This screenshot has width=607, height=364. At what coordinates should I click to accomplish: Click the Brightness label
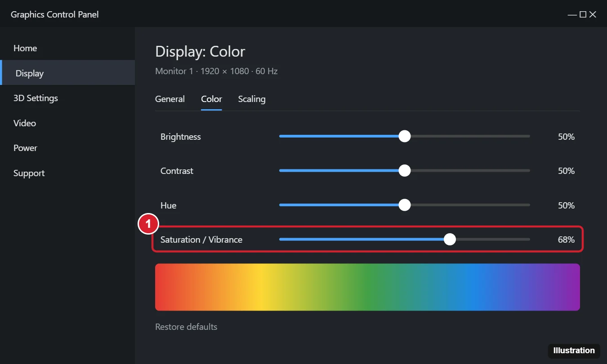pyautogui.click(x=181, y=137)
